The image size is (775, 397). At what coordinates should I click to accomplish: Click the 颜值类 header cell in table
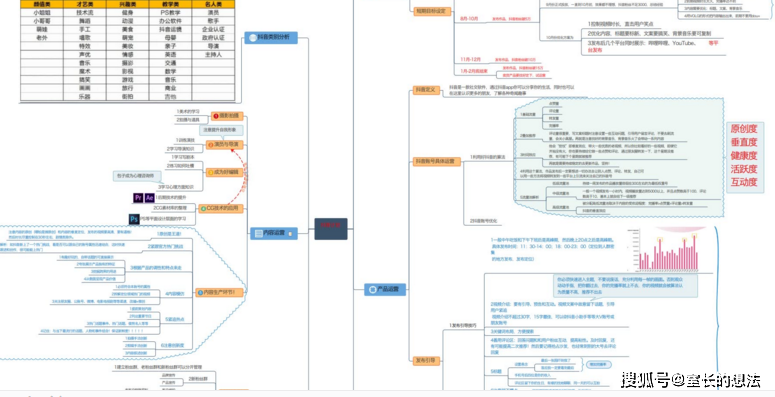tap(42, 3)
